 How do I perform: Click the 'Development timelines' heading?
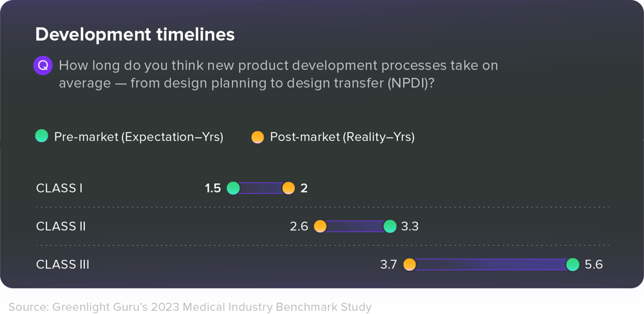[135, 35]
